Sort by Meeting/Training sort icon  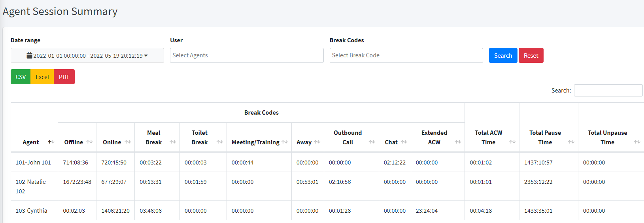coord(285,142)
